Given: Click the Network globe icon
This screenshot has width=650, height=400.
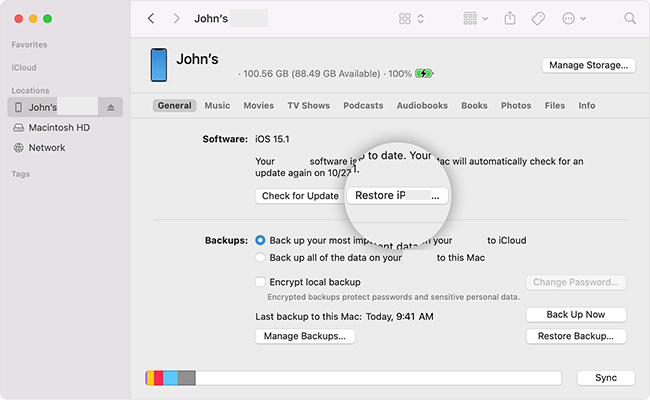Looking at the screenshot, I should pyautogui.click(x=19, y=148).
